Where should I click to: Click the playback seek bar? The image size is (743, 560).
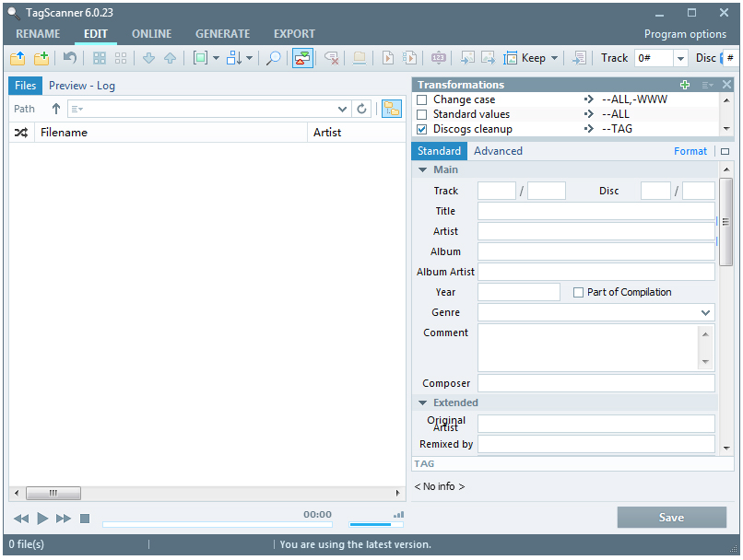[218, 524]
